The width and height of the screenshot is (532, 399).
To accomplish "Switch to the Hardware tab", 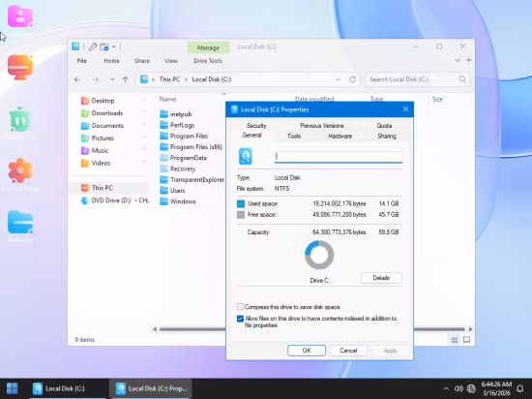I will 340,137.
